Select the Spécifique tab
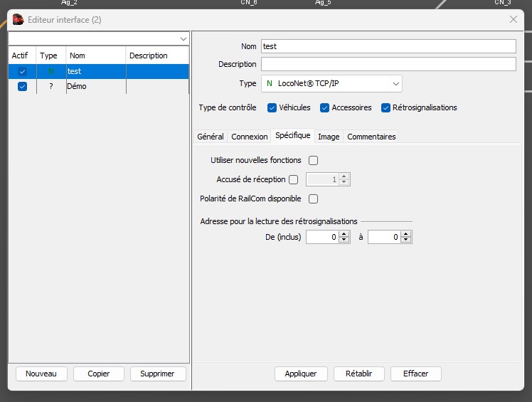Viewport: 532px width, 402px height. (x=293, y=135)
